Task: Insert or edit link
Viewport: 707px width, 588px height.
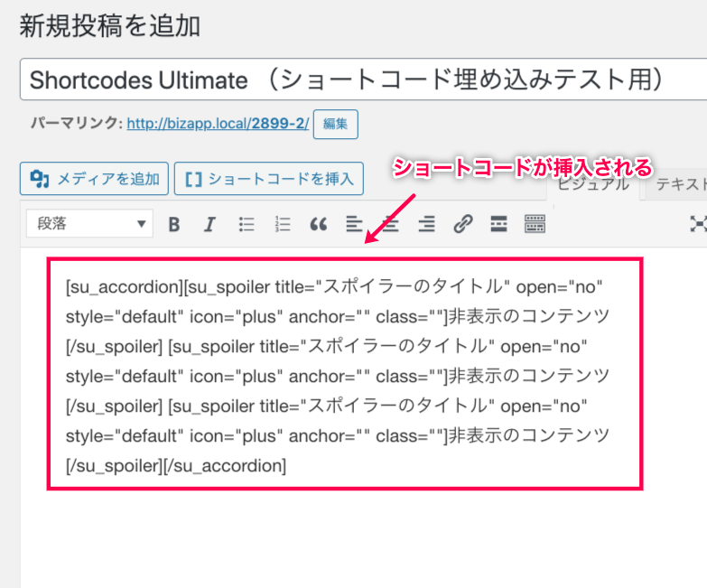Action: point(463,224)
